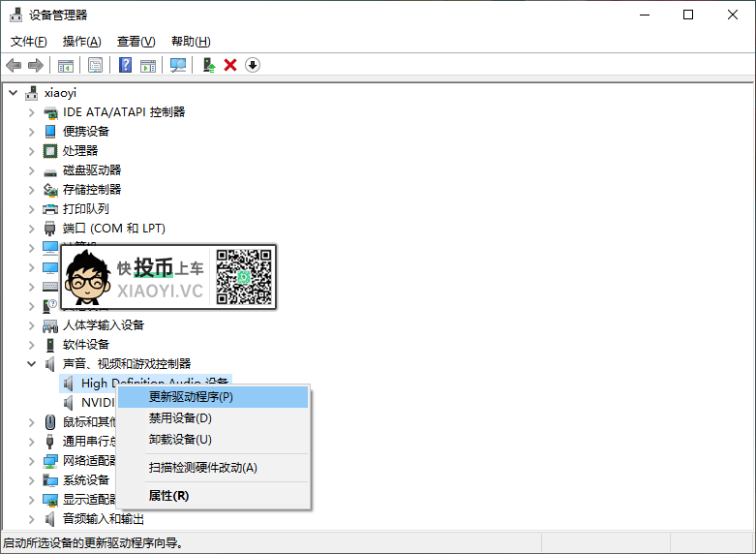Viewport: 756px width, 554px height.
Task: Expand the 系统设备 category
Action: (31, 480)
